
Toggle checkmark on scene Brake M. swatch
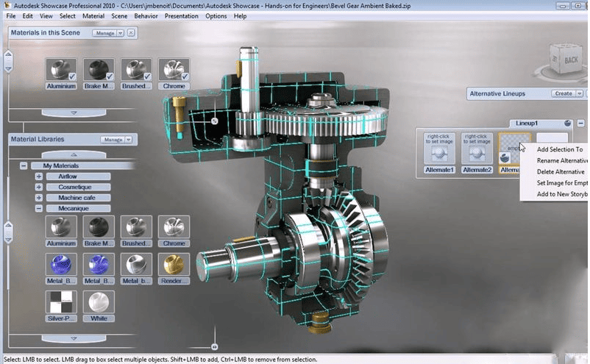[x=110, y=76]
